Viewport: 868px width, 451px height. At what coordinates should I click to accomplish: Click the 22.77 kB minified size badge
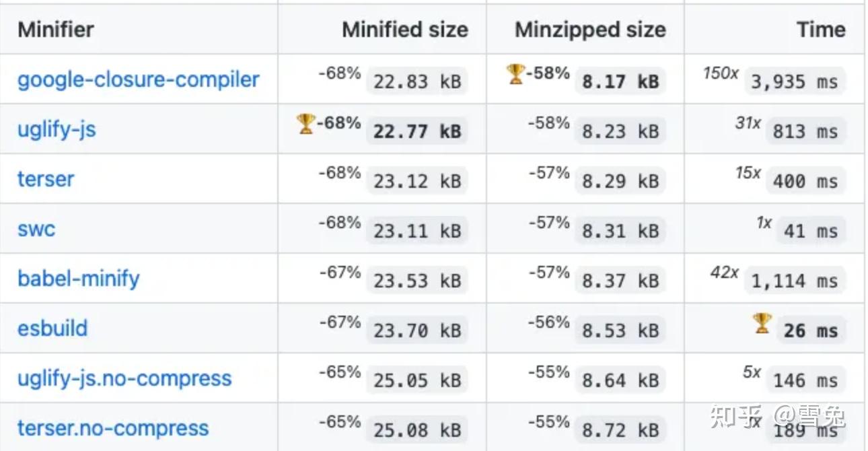(x=417, y=131)
